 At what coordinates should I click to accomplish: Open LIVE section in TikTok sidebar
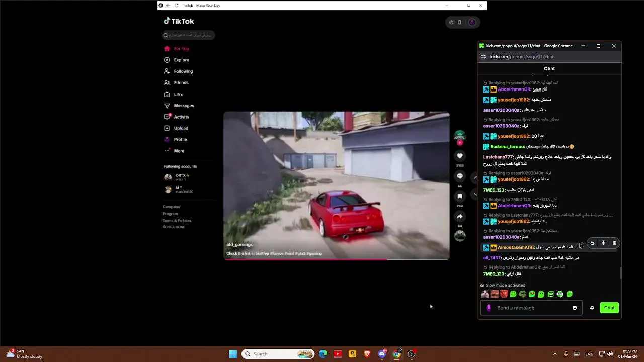click(174, 94)
